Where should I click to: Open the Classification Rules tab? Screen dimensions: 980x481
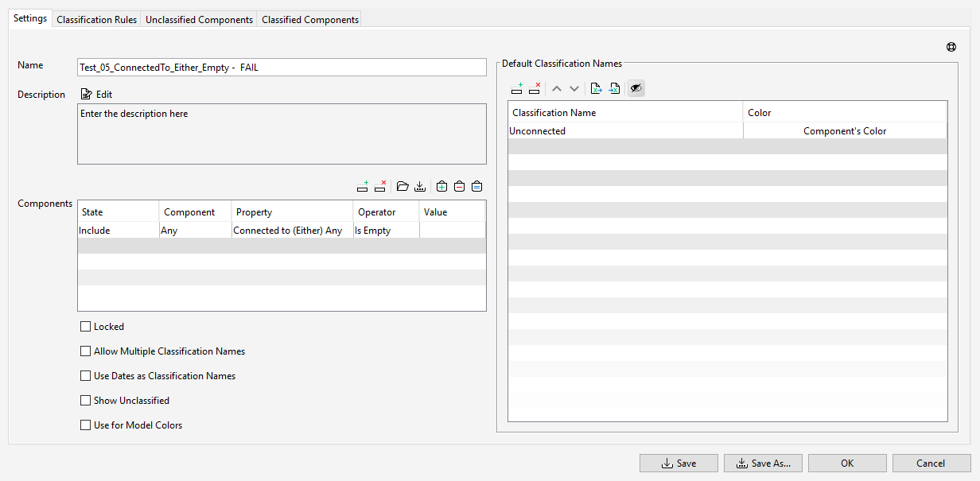coord(97,19)
